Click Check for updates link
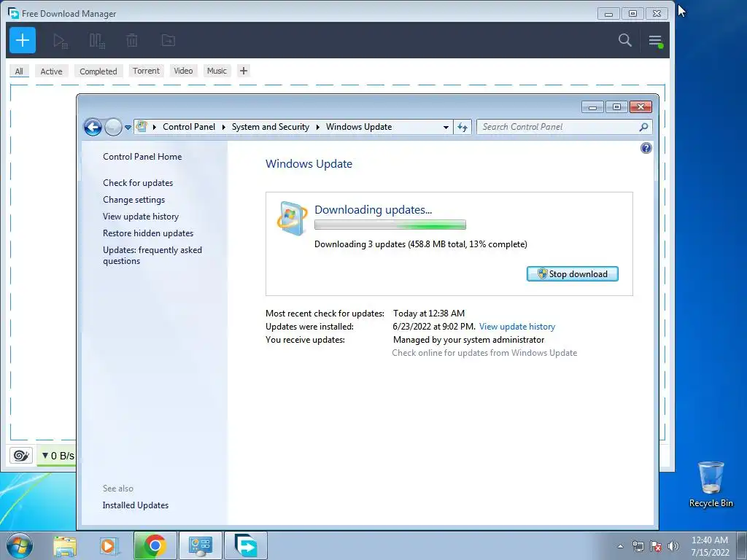Screen dimensions: 747x560 138,183
